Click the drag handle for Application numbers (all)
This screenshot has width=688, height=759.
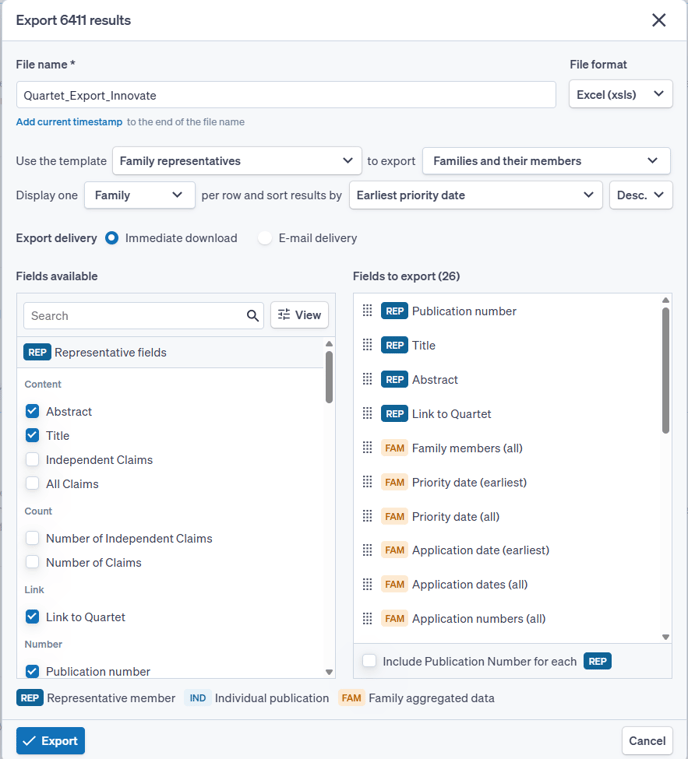367,619
